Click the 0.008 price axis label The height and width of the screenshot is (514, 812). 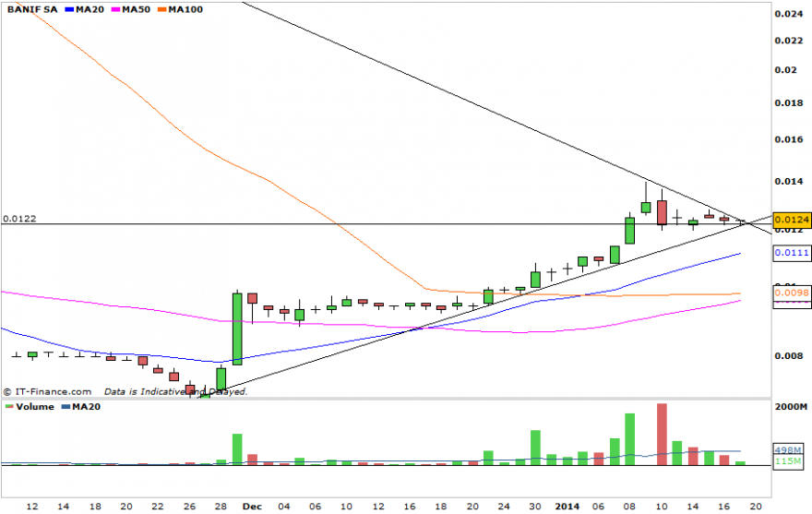point(789,356)
